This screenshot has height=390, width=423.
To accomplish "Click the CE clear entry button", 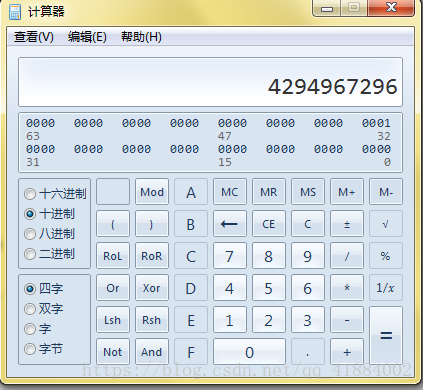I will pos(269,224).
